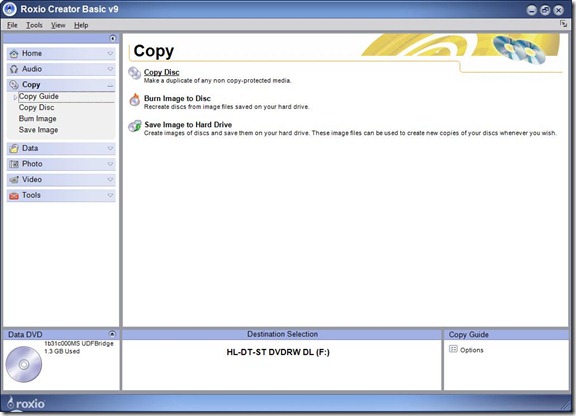576x416 pixels.
Task: Expand the Tools section chevron
Action: coord(110,195)
